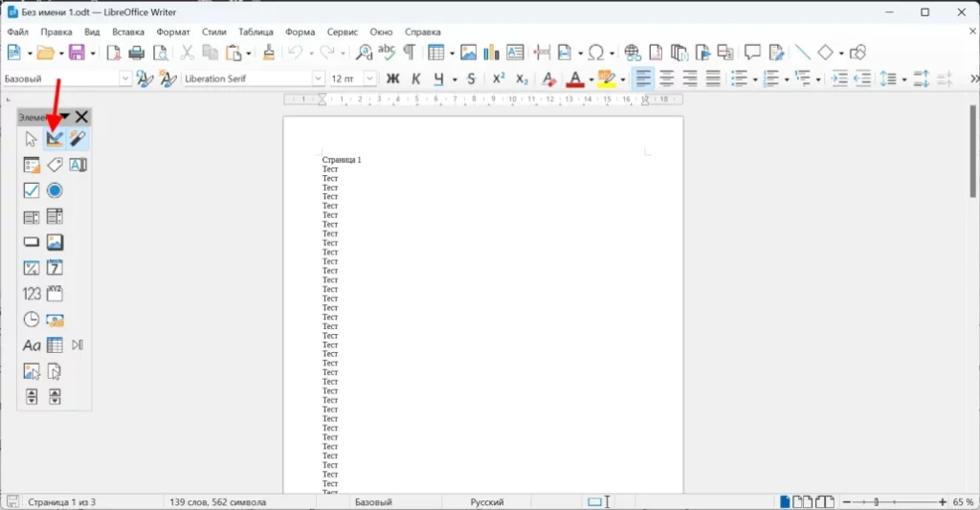Insert a Check Box form control

click(31, 190)
